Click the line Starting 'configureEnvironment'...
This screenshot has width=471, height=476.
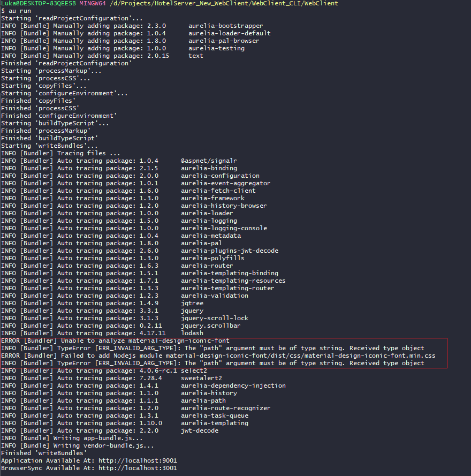click(64, 94)
